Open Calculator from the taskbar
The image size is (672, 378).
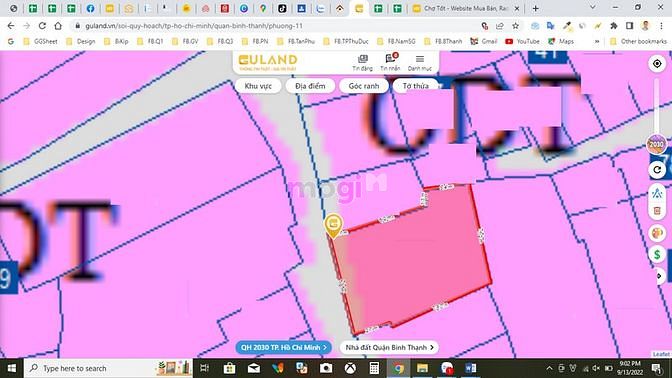(x=374, y=368)
